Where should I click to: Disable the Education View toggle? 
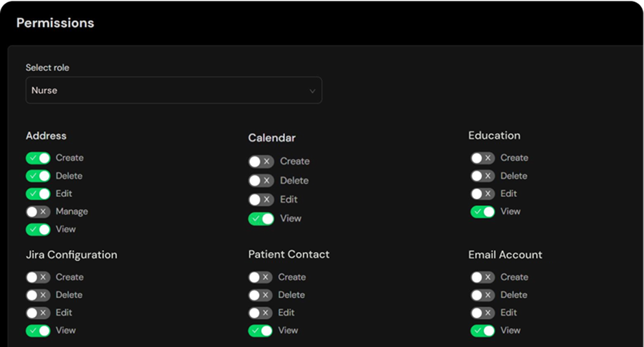[482, 212]
